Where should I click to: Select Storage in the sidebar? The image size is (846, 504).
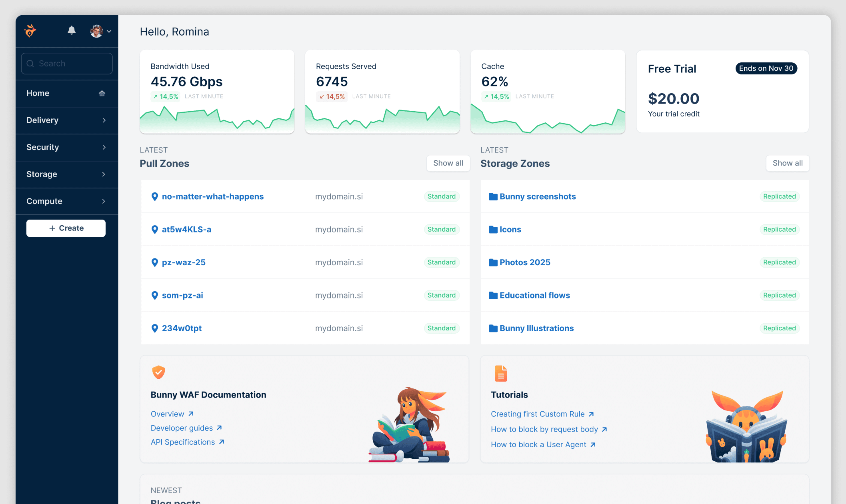[x=42, y=174]
